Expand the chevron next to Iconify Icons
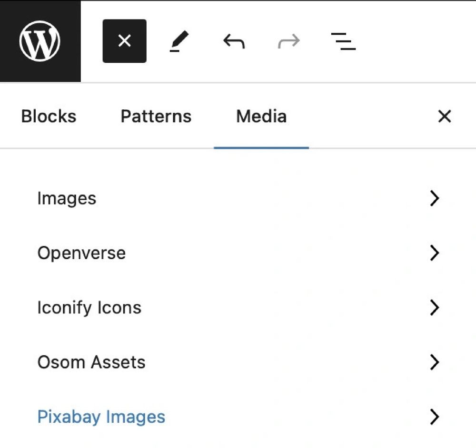476x448 pixels. (434, 308)
